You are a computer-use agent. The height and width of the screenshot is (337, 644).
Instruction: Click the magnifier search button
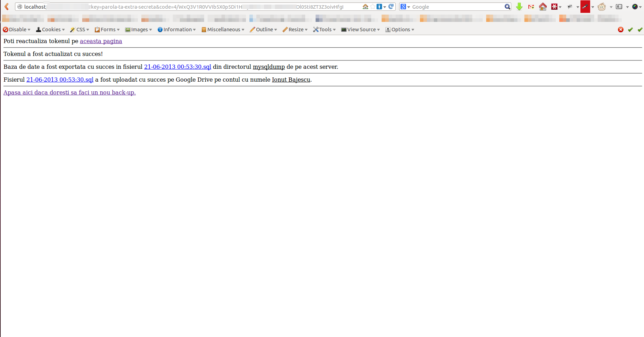pyautogui.click(x=507, y=7)
